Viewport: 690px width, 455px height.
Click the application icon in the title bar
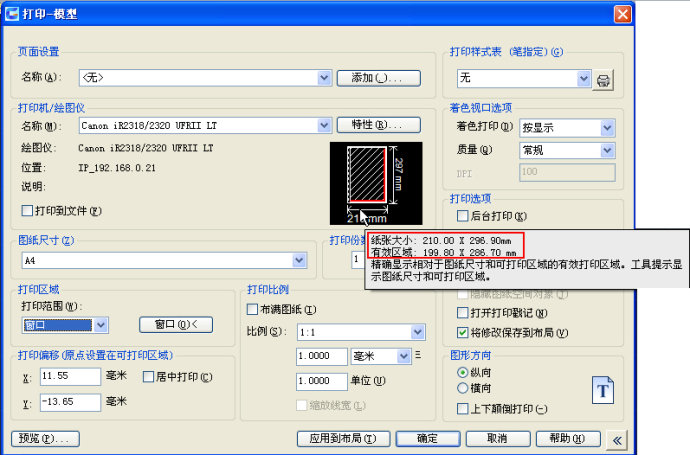(13, 13)
